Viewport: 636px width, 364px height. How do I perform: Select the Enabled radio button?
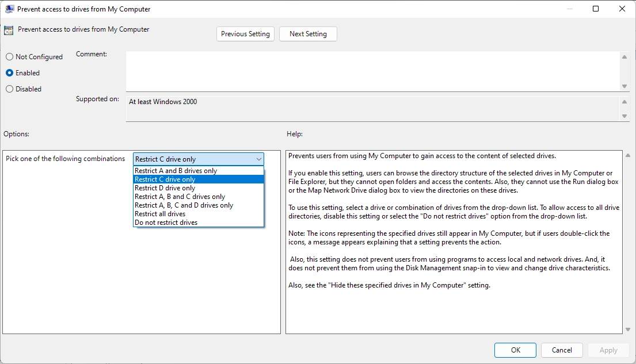(x=10, y=73)
